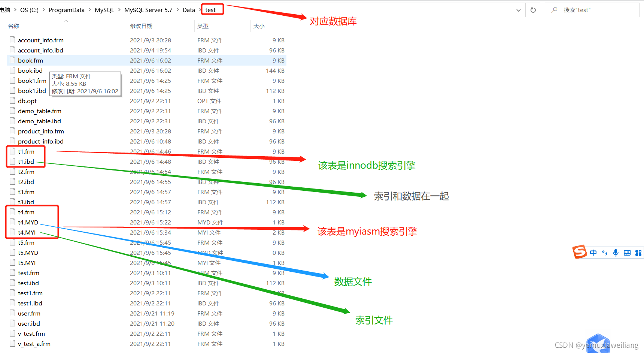644x353 pixels.
Task: Click the refresh button in address bar
Action: 533,10
